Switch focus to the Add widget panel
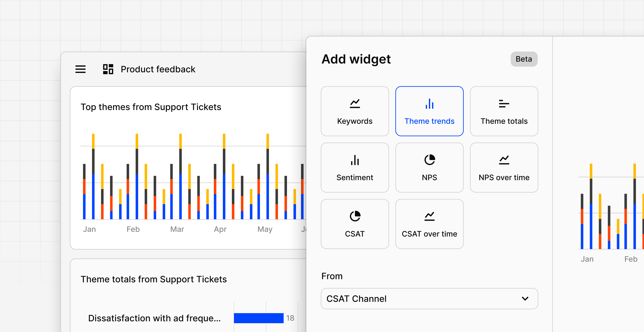This screenshot has width=644, height=332. coord(356,59)
